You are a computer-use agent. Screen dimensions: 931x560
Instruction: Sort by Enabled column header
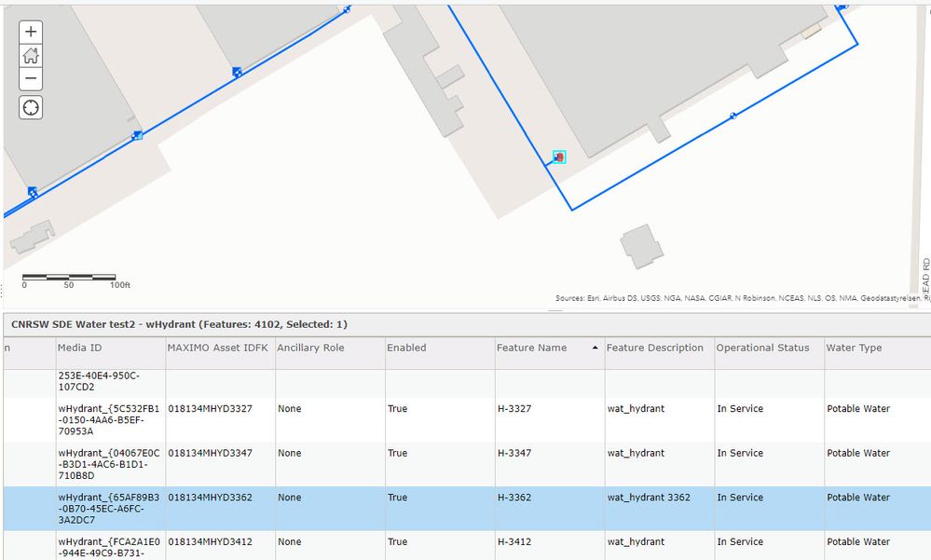pos(406,348)
